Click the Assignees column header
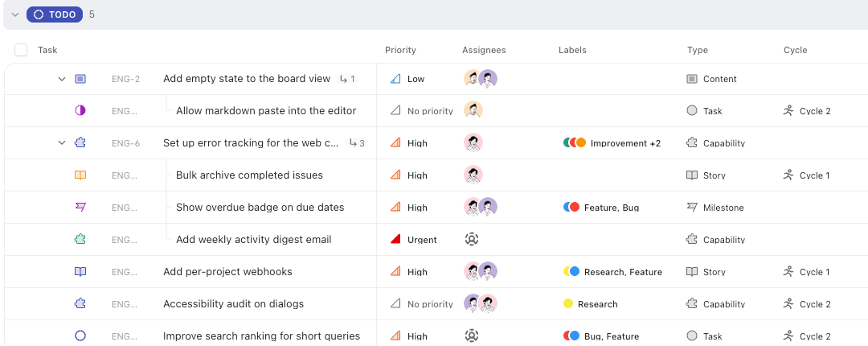This screenshot has width=868, height=346. coord(484,50)
